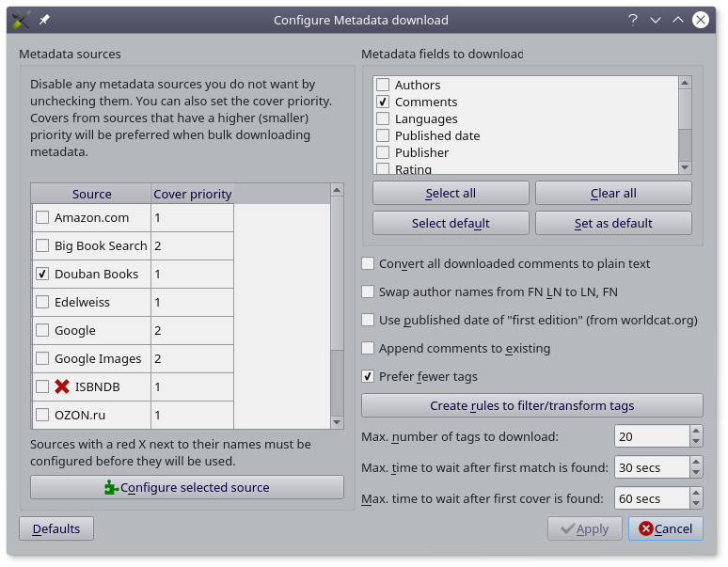Click the max number of tags field
The height and width of the screenshot is (567, 728).
coord(651,436)
